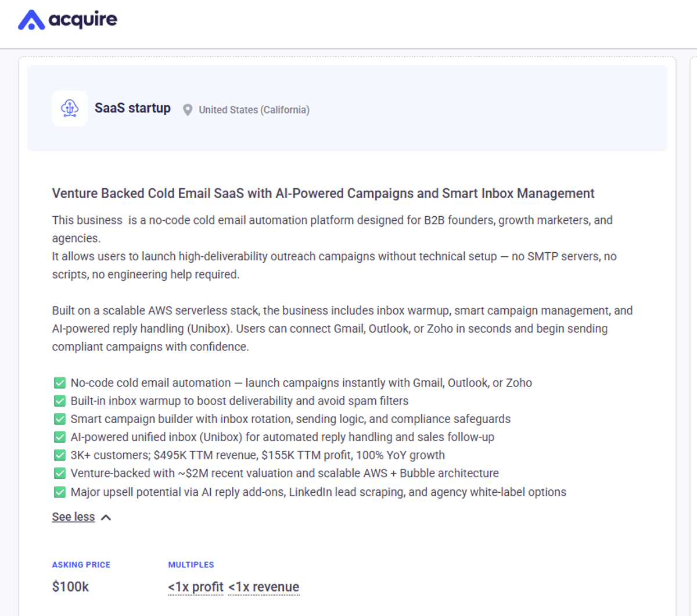Click checkmark beside smart campaign builder feature
This screenshot has width=697, height=616.
click(x=60, y=418)
